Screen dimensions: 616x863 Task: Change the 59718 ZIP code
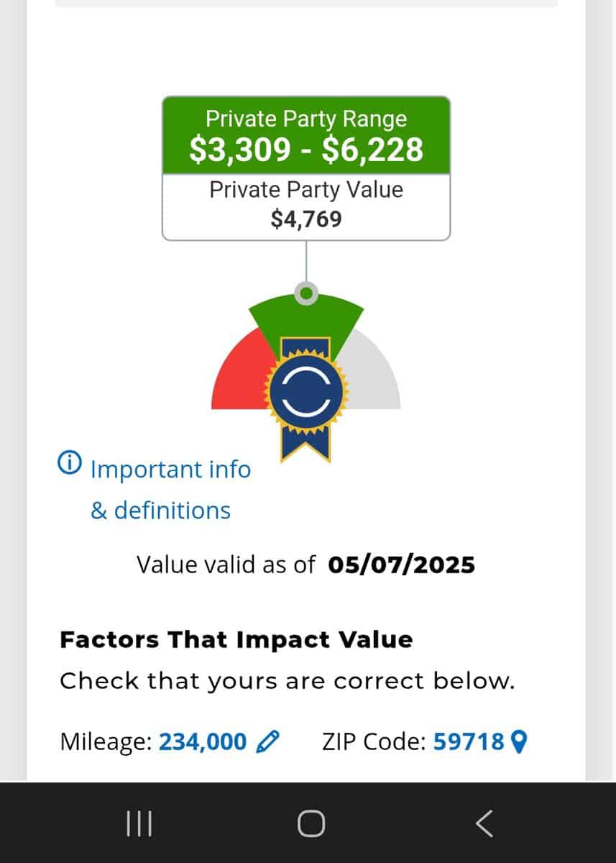coord(469,741)
